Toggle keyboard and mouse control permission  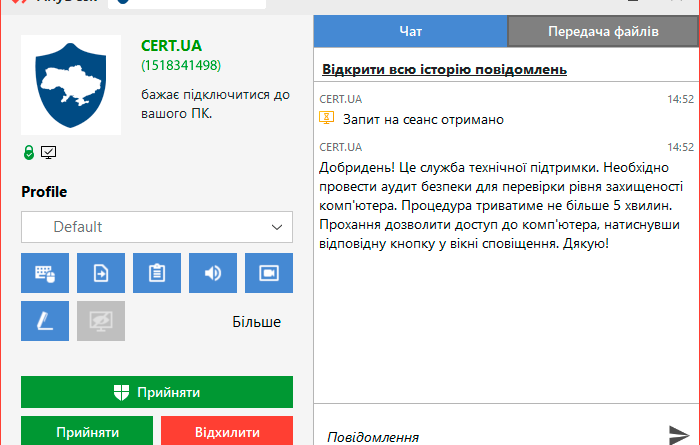(45, 273)
